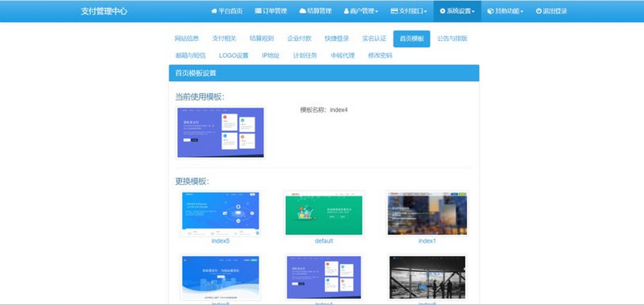
Task: Expand the 商户管理 dropdown menu
Action: point(361,11)
